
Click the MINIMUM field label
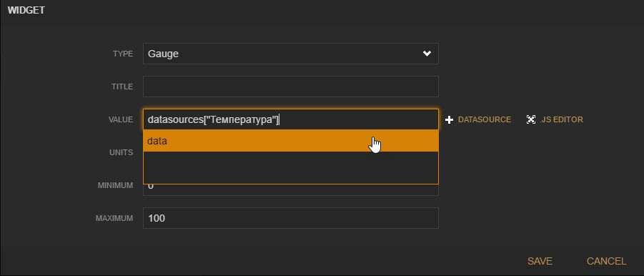pos(115,185)
